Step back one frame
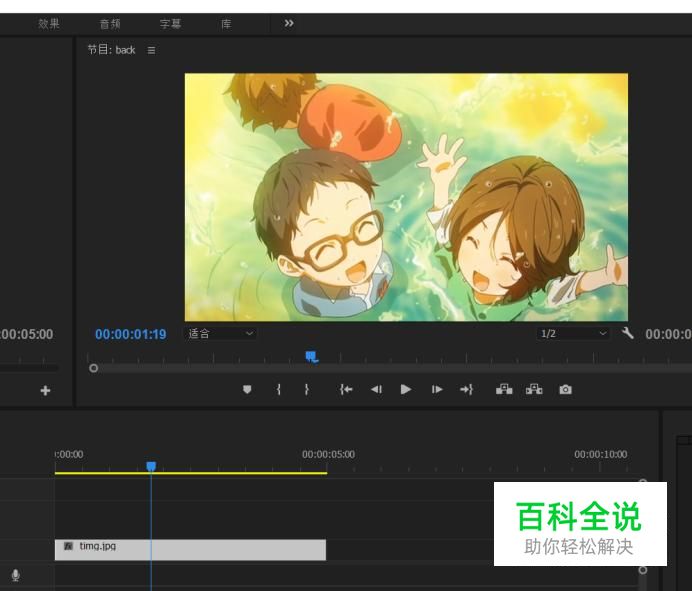Viewport: 692px width, 591px height. pyautogui.click(x=376, y=389)
